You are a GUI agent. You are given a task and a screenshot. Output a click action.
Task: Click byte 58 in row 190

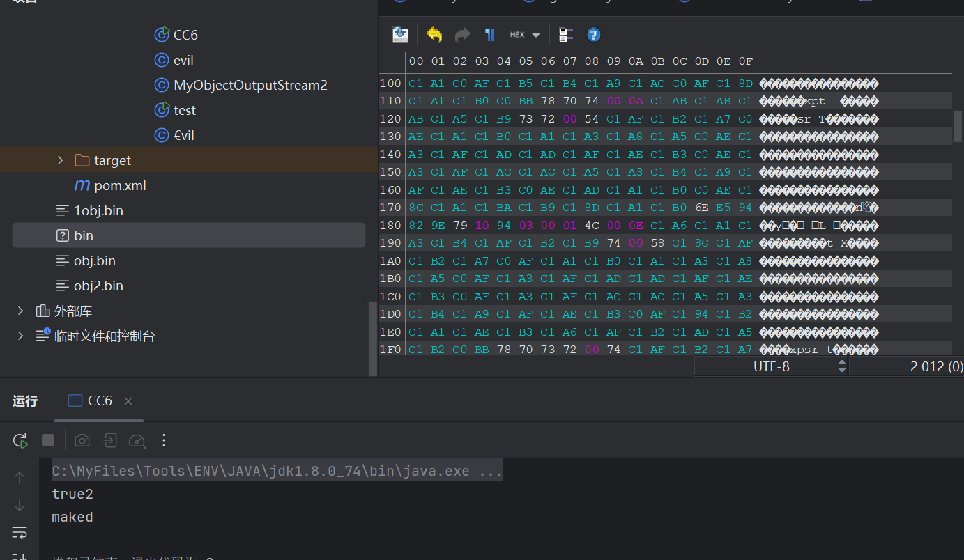[x=658, y=243]
